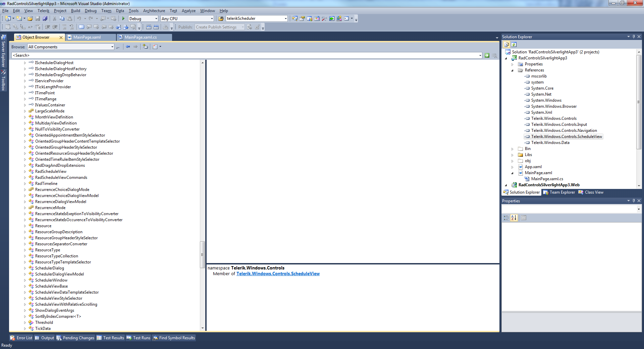Open the Build menu

(75, 11)
